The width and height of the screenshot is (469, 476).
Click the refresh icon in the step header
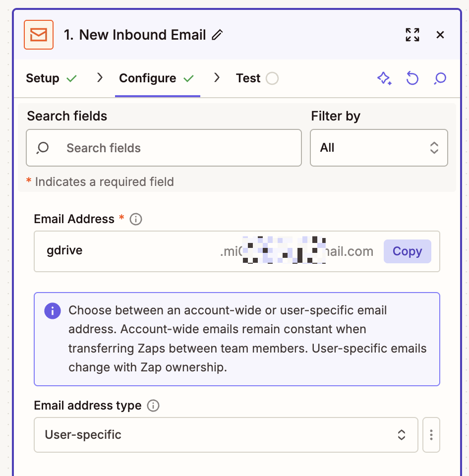click(x=412, y=78)
